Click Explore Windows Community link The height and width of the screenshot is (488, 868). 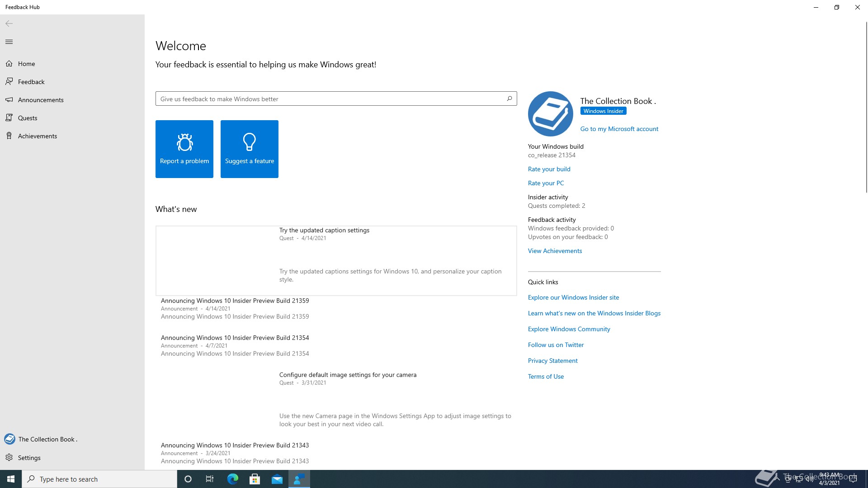tap(569, 329)
